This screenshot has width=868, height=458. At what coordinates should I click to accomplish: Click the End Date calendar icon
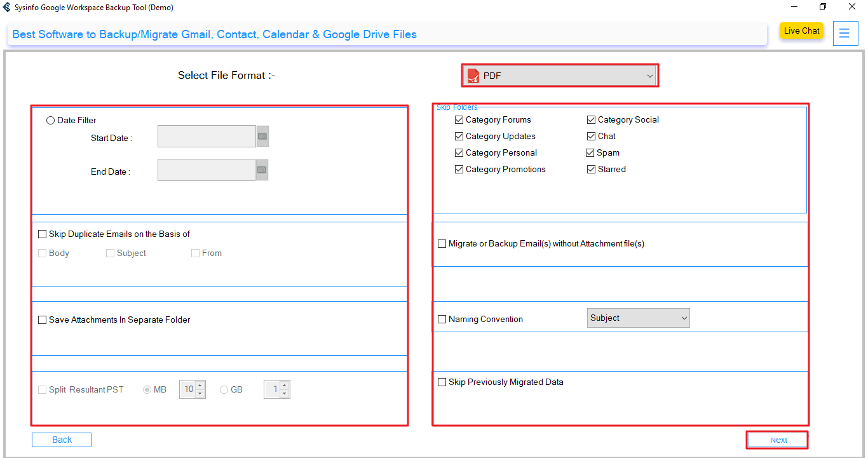pyautogui.click(x=262, y=170)
